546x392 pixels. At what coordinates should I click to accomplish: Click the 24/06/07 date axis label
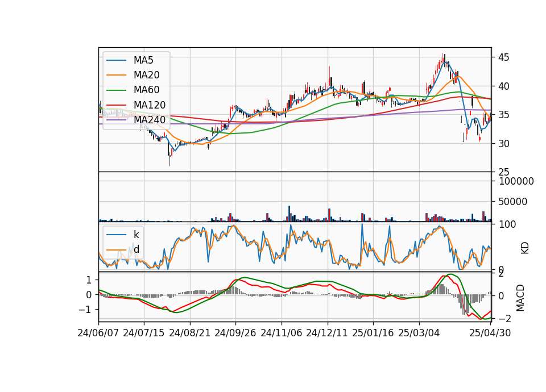(98, 333)
